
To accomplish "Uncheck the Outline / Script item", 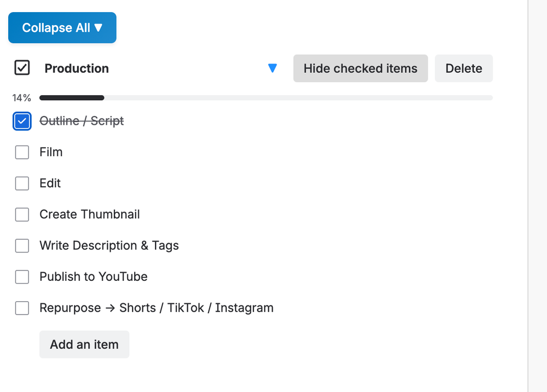I will (x=22, y=121).
